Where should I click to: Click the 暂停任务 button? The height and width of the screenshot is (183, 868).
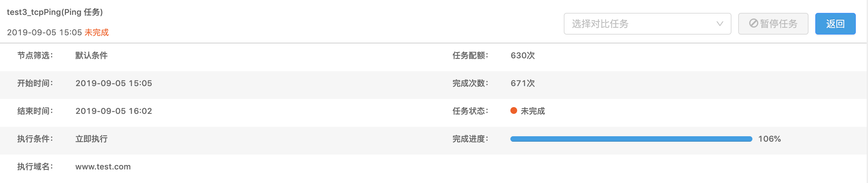pyautogui.click(x=773, y=24)
